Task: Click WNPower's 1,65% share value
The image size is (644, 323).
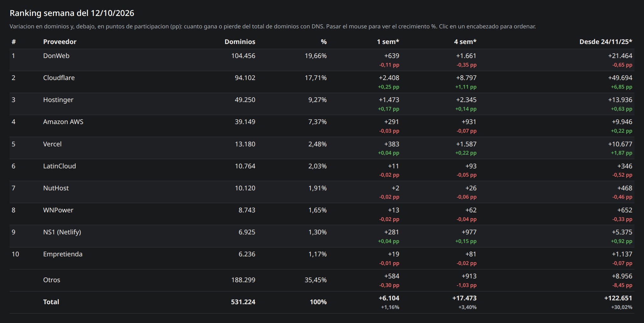Action: 317,210
